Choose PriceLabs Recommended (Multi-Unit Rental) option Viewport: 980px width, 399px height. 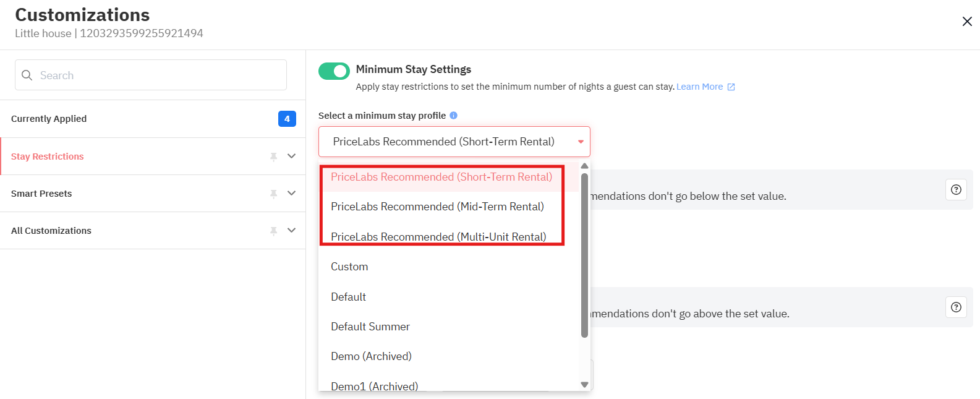[x=438, y=236]
